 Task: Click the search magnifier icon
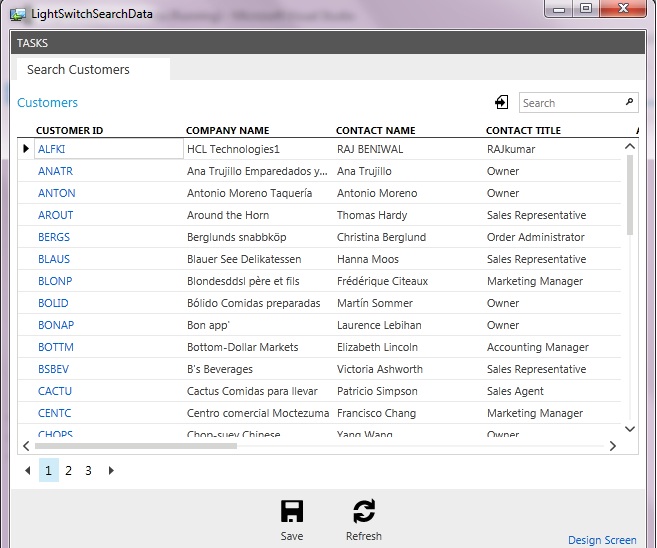pyautogui.click(x=629, y=102)
